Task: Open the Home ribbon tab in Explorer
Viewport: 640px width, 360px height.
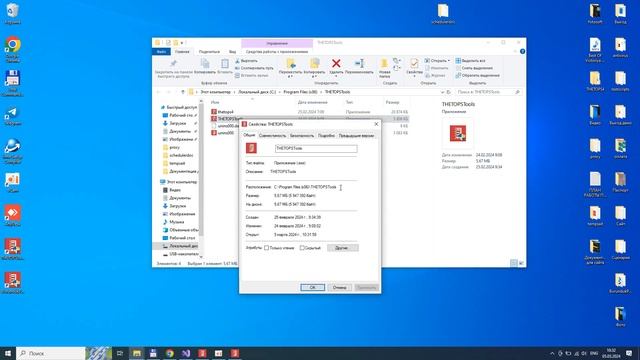Action: [x=182, y=52]
